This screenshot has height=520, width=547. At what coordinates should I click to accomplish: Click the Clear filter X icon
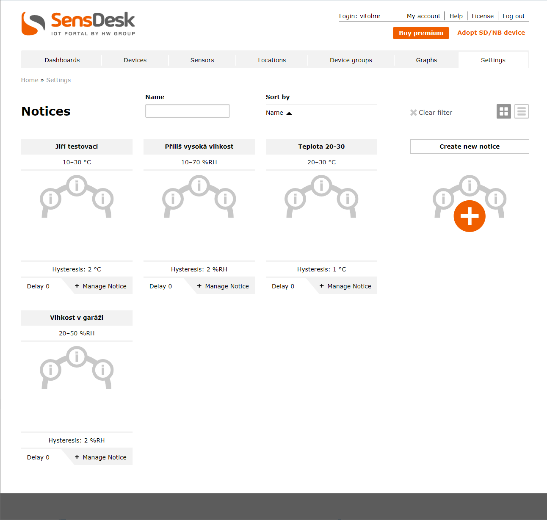pyautogui.click(x=413, y=113)
